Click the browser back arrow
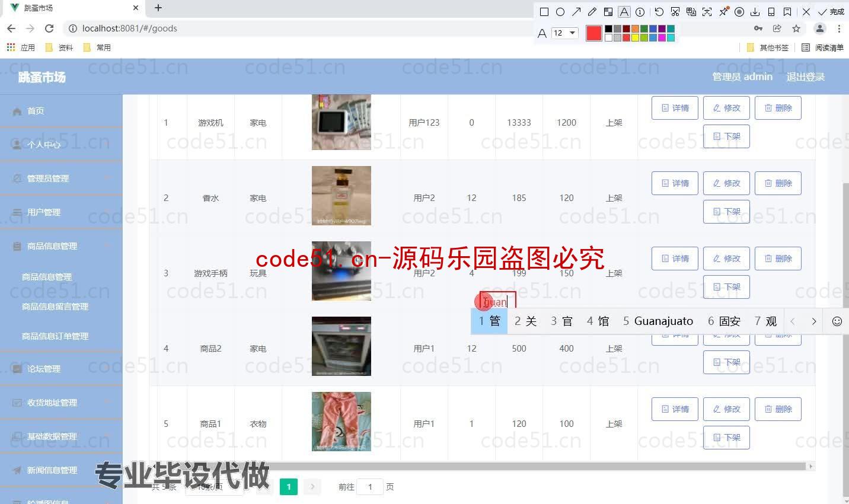Viewport: 849px width, 504px height. click(x=11, y=28)
